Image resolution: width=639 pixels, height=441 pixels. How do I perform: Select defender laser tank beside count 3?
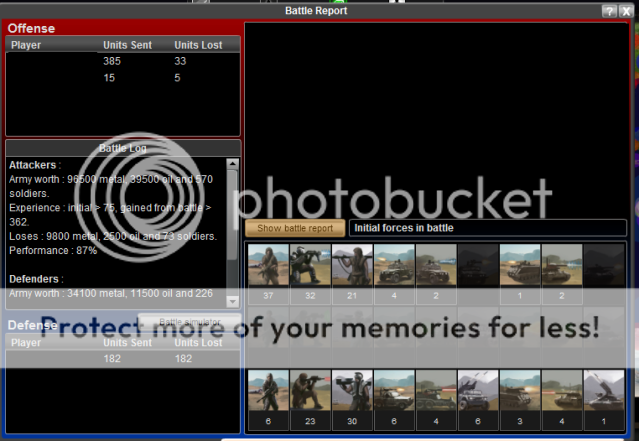562,400
